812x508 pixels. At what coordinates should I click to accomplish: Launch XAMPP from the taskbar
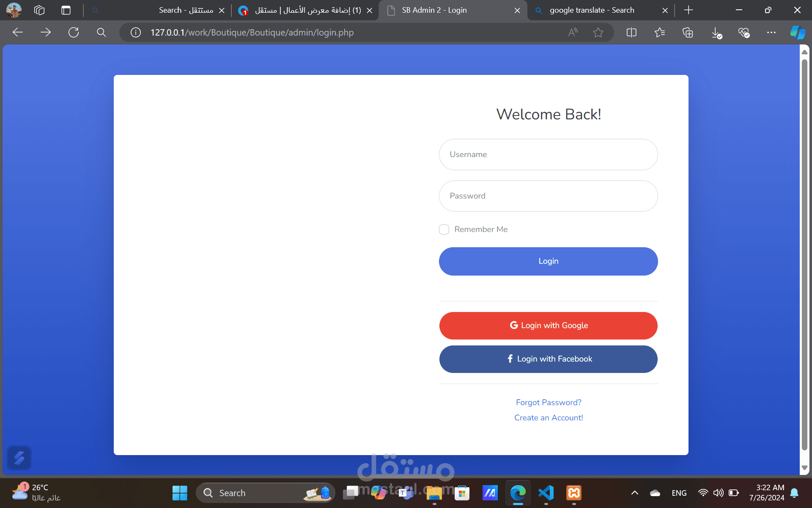point(574,493)
